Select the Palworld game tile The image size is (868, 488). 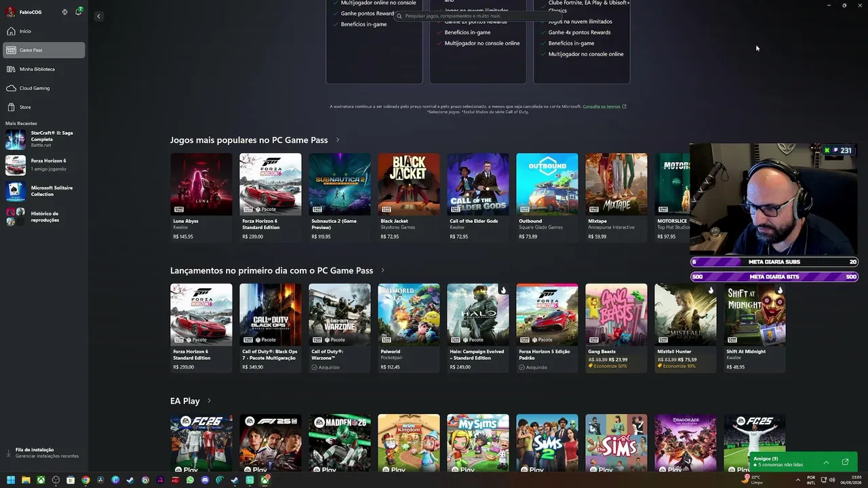409,328
